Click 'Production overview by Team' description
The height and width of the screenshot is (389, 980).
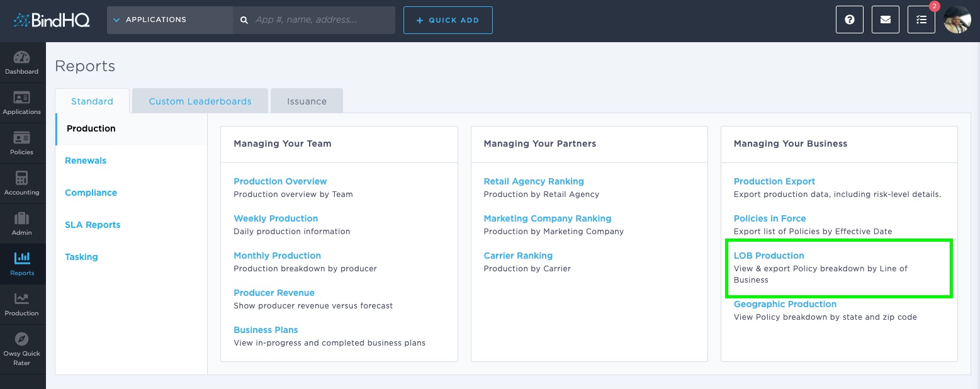pos(293,194)
